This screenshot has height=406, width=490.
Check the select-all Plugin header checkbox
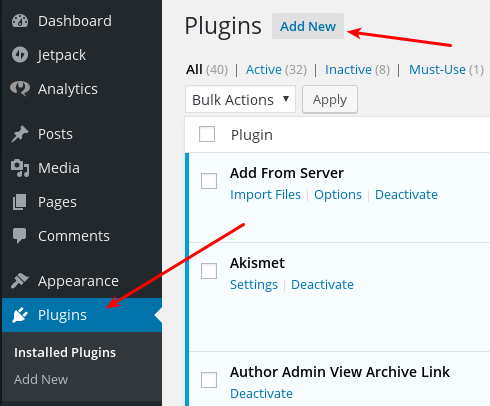pyautogui.click(x=207, y=134)
